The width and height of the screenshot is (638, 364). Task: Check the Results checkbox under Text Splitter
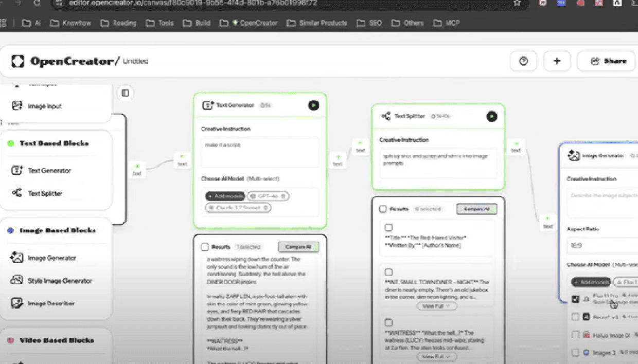383,209
